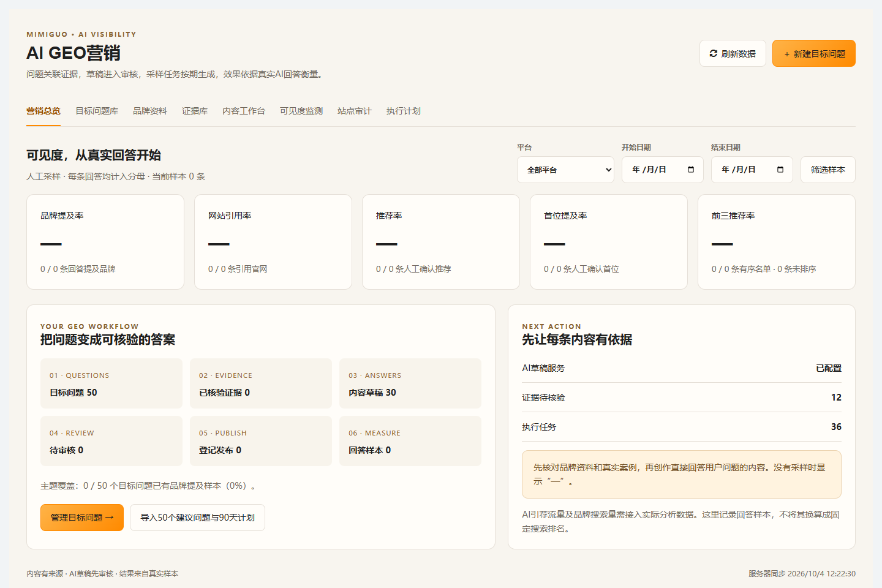Screen dimensions: 882x588
Task: Select the 03 ANSWERS 内容草稿 30 card
Action: (x=410, y=383)
